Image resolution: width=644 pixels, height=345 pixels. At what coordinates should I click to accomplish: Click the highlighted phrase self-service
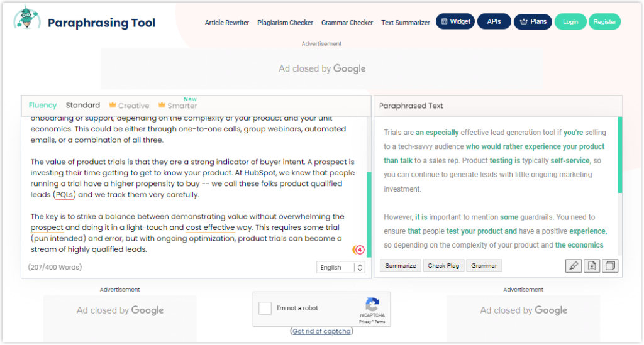tap(570, 160)
